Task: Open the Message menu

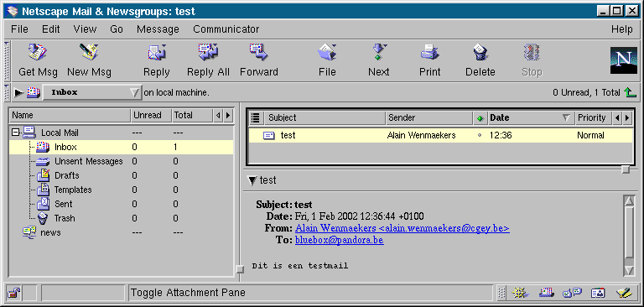Action: (158, 29)
